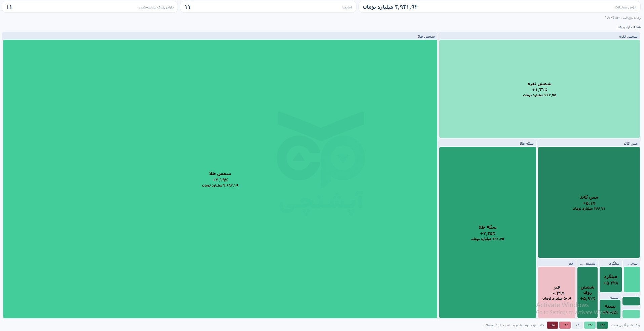
Task: Select the 0% gray legend swatch
Action: (x=577, y=325)
